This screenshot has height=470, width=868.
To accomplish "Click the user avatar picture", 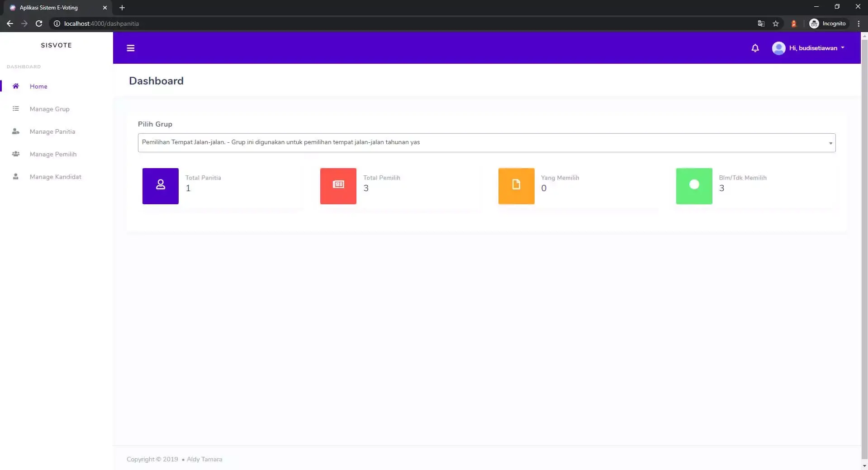I will [x=778, y=48].
